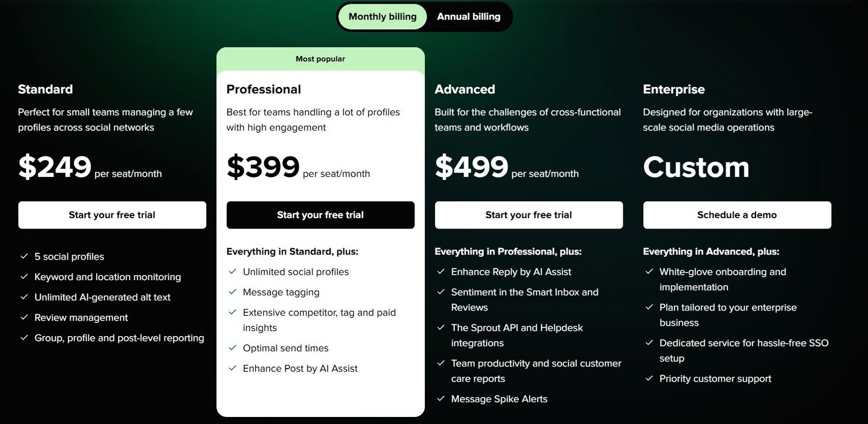Click checkmark next to Priority customer support
The image size is (868, 424).
point(649,378)
